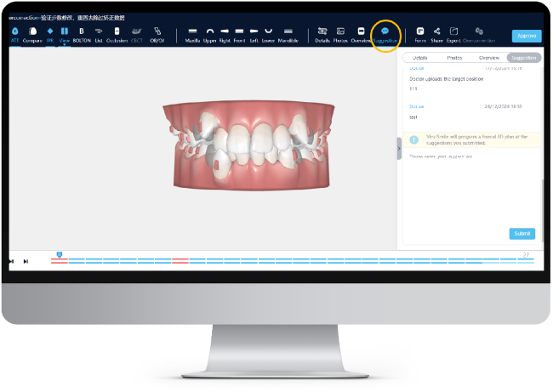Click the Suggestion chat icon in toolbar
Viewport: 553px width, 392px height.
coord(385,33)
